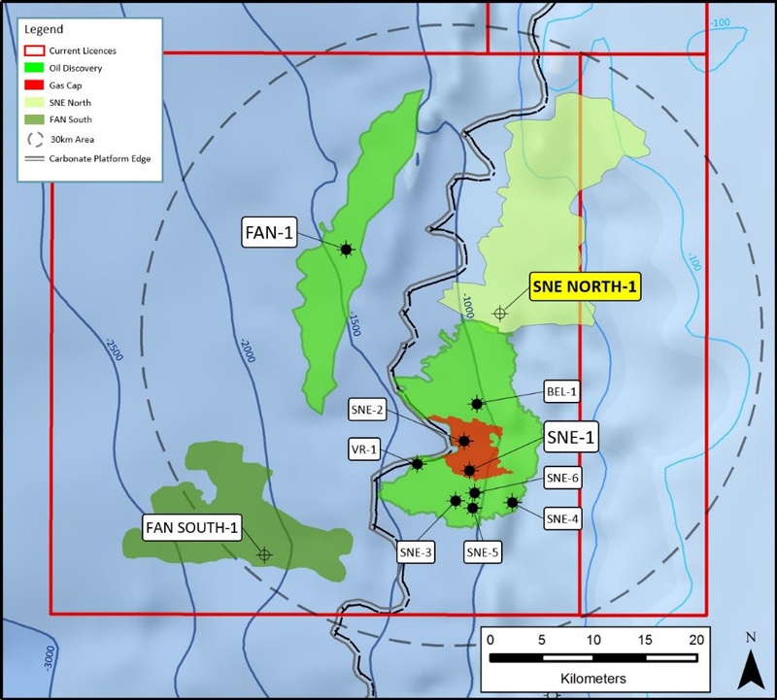
Task: Select the SNE-2 well marker
Action: pos(464,441)
